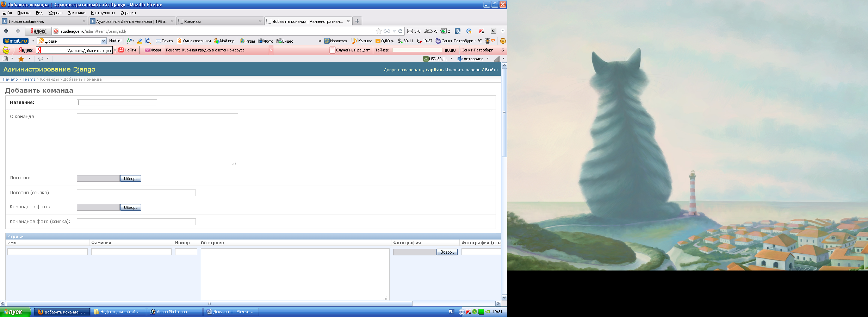Bookmark page with the star icon in address bar
This screenshot has height=317, width=868.
[x=379, y=31]
